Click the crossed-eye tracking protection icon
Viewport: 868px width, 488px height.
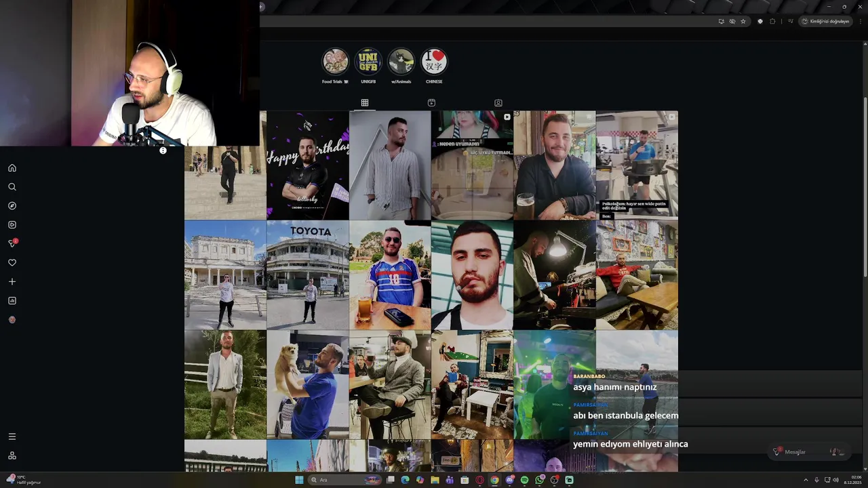click(732, 21)
